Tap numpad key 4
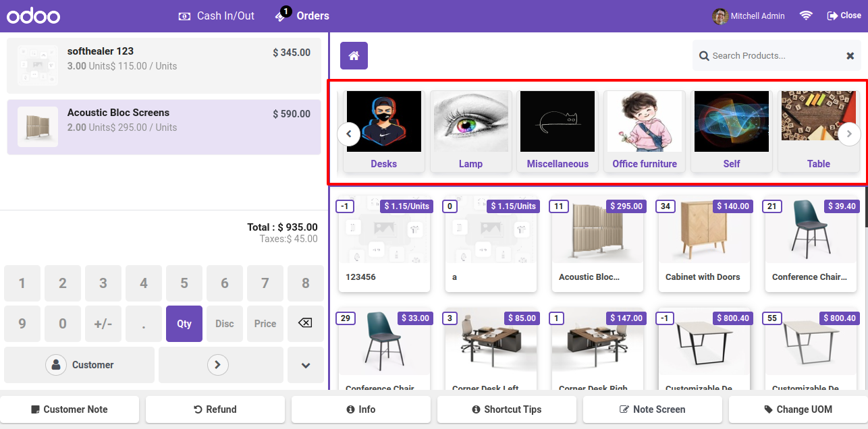868x429 pixels. [x=144, y=283]
